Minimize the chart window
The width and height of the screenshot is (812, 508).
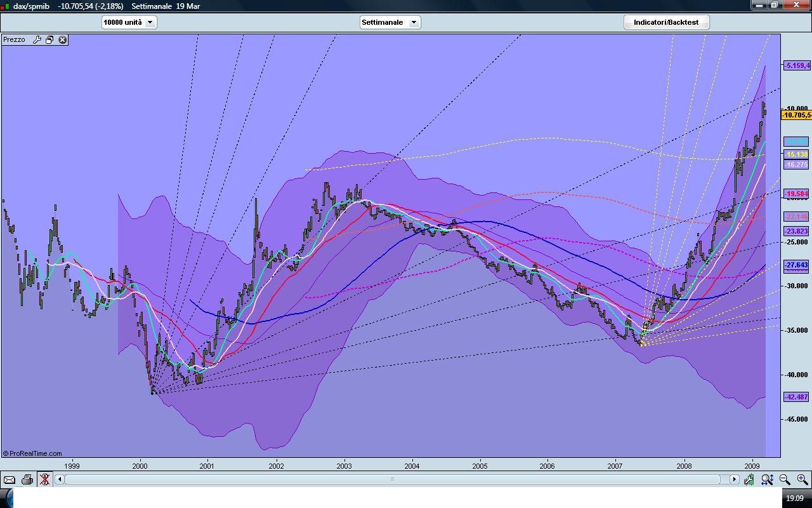pos(759,4)
